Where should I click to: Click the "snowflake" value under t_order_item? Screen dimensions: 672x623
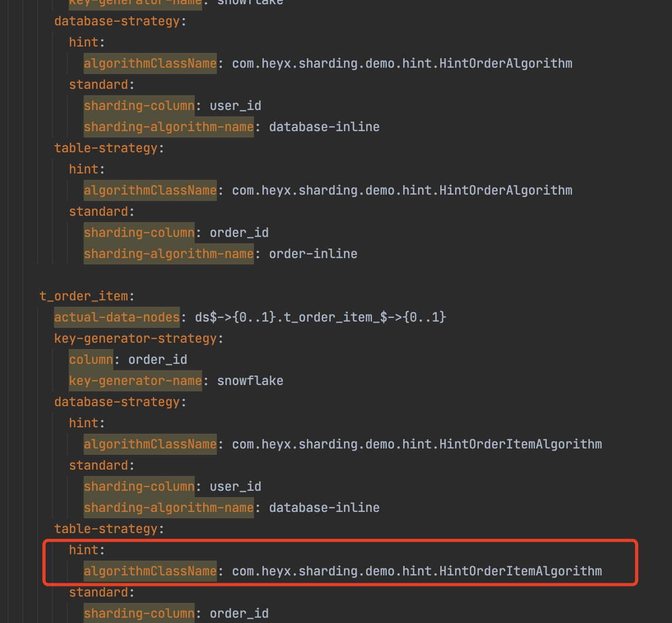pos(250,381)
